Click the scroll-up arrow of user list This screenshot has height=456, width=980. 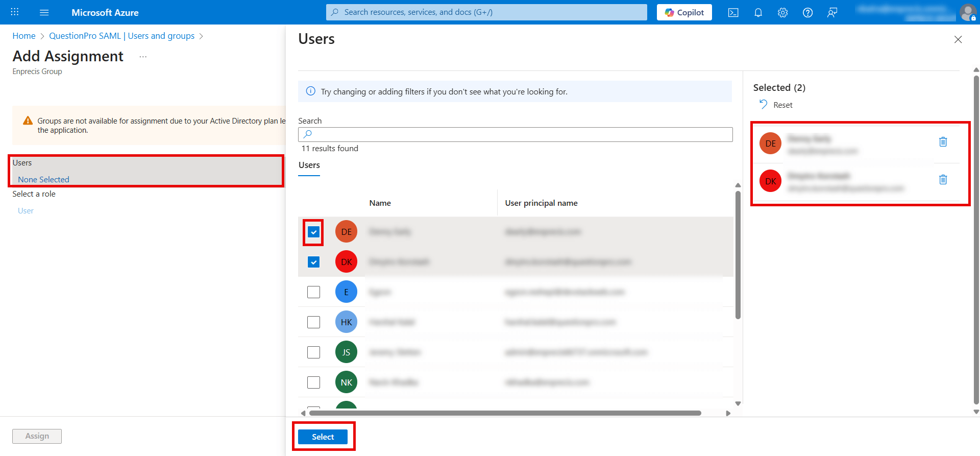(x=738, y=185)
